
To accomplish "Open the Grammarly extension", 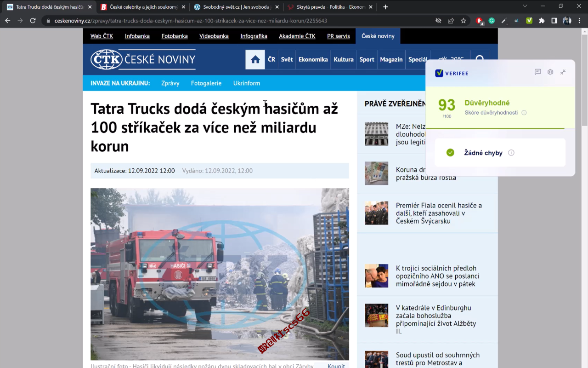I will pyautogui.click(x=492, y=21).
